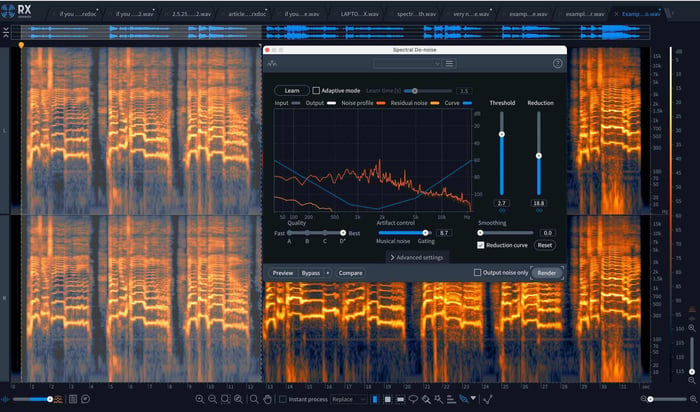Select the frequency selection tool
Viewport: 700px width, 412px height.
pos(400,399)
